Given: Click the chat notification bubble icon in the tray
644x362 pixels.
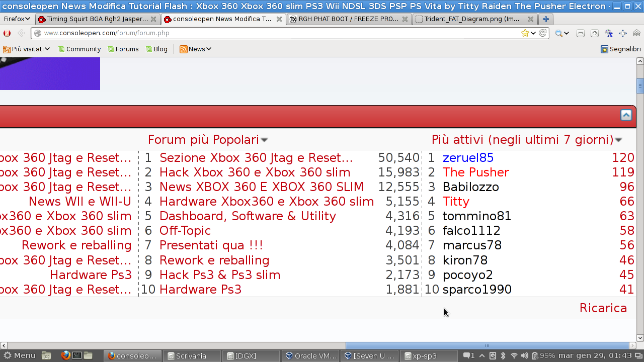Looking at the screenshot, I should coord(469,355).
